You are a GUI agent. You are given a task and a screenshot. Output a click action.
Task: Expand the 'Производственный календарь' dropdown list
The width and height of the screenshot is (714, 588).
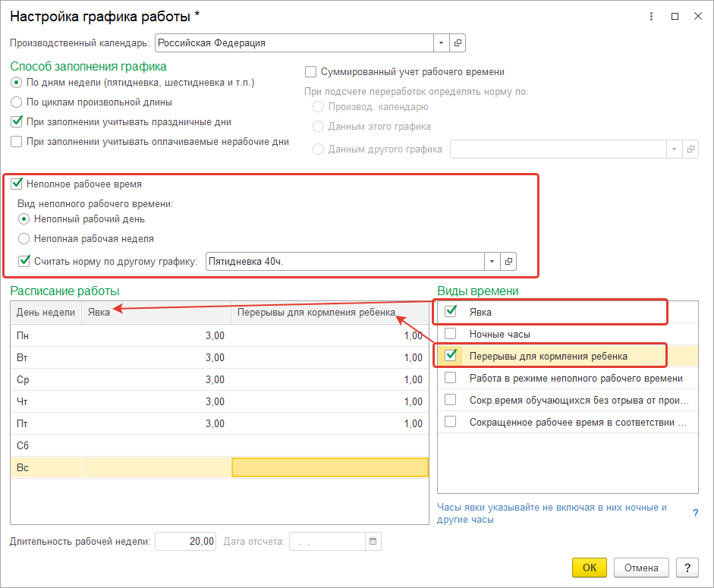pyautogui.click(x=442, y=43)
